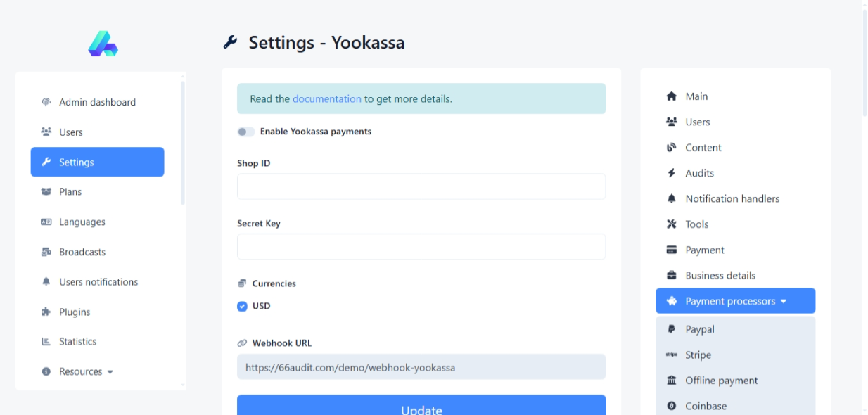Screen dimensions: 868x415
Task: Open Admin dashboard via fingerprint icon
Action: pyautogui.click(x=46, y=102)
